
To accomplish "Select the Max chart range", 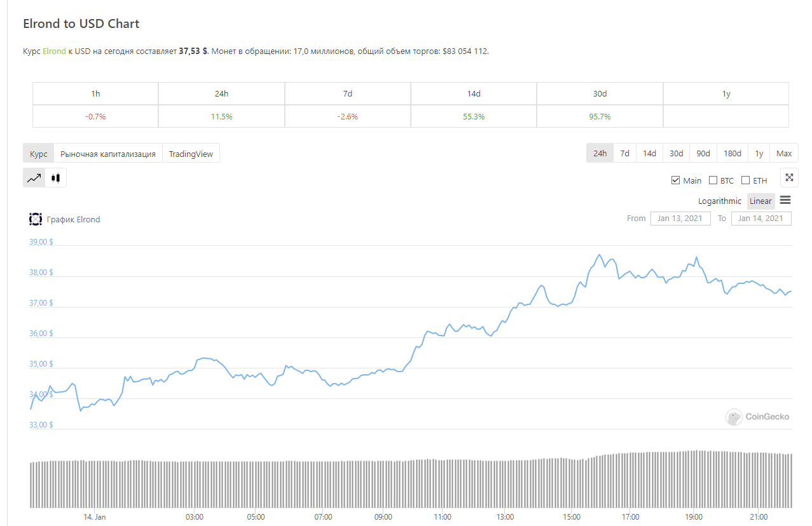I will click(784, 153).
